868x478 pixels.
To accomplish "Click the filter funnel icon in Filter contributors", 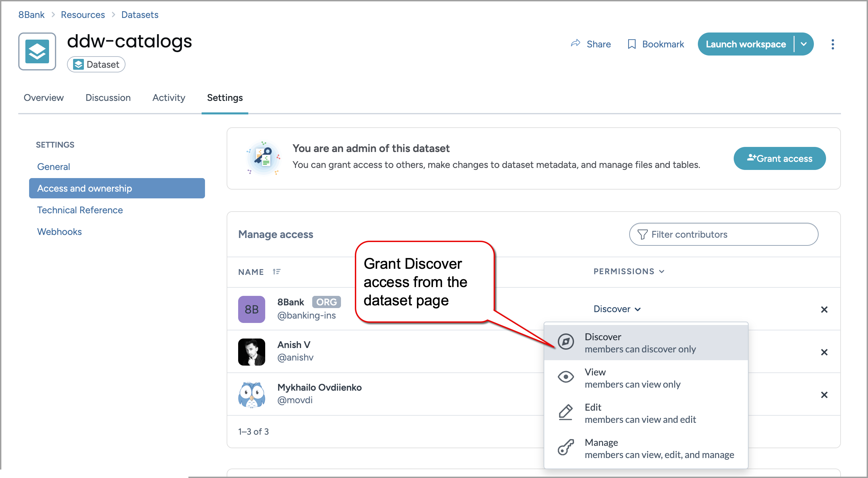I will (x=643, y=234).
